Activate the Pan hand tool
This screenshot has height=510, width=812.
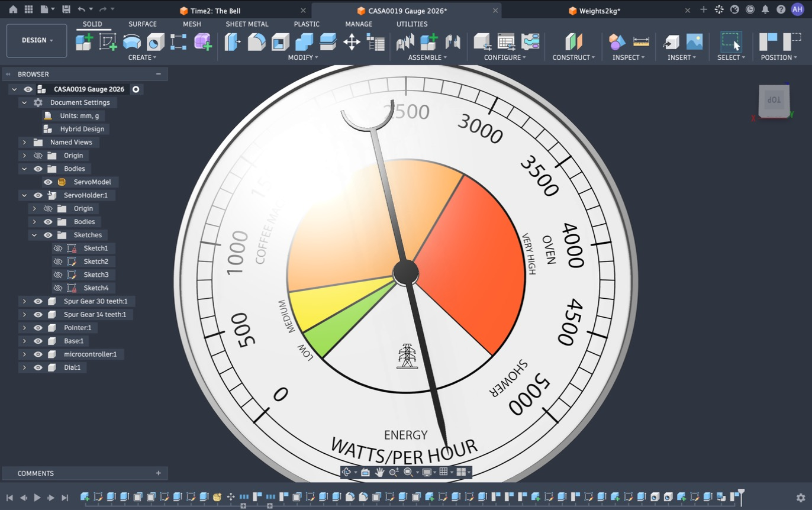click(x=379, y=472)
